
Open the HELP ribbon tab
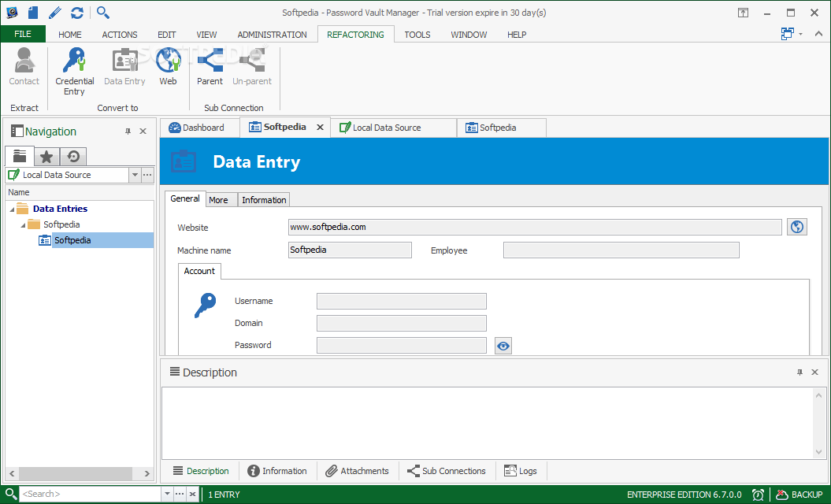[x=517, y=35]
